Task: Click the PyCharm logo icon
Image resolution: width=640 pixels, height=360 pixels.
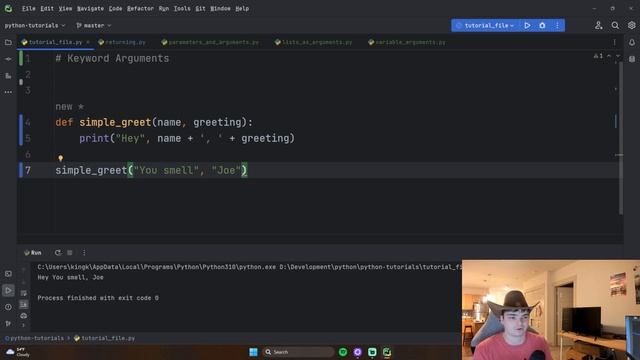Action: (8, 8)
